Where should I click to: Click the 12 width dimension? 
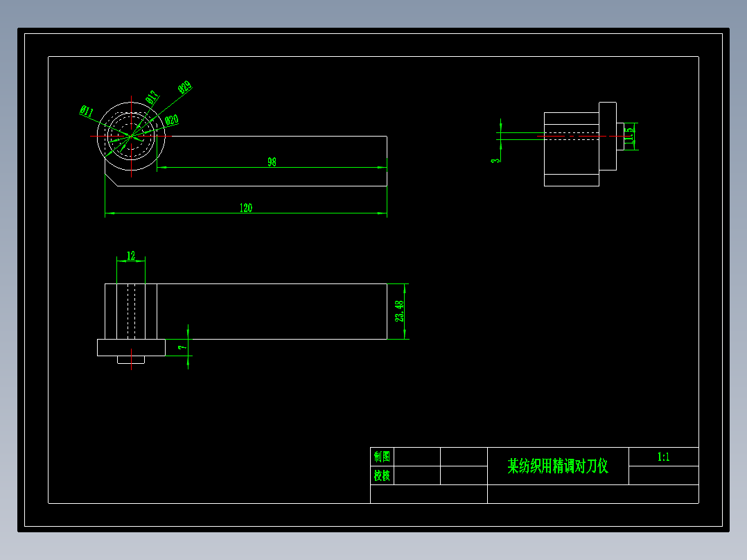coord(131,256)
